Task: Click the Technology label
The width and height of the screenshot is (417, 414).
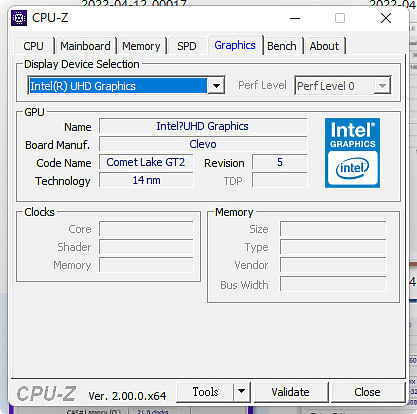Action: (x=63, y=181)
